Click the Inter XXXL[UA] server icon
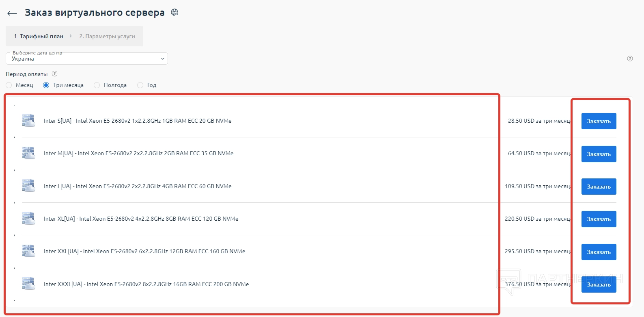 pos(28,284)
